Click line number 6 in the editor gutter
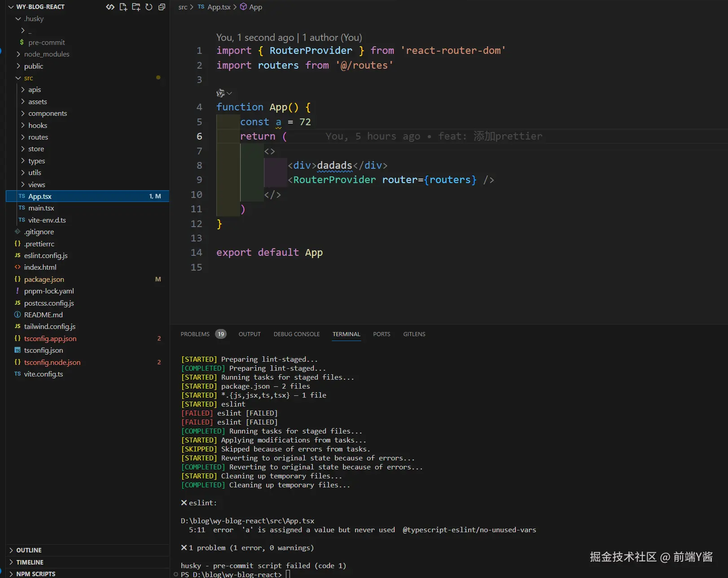 pyautogui.click(x=199, y=136)
